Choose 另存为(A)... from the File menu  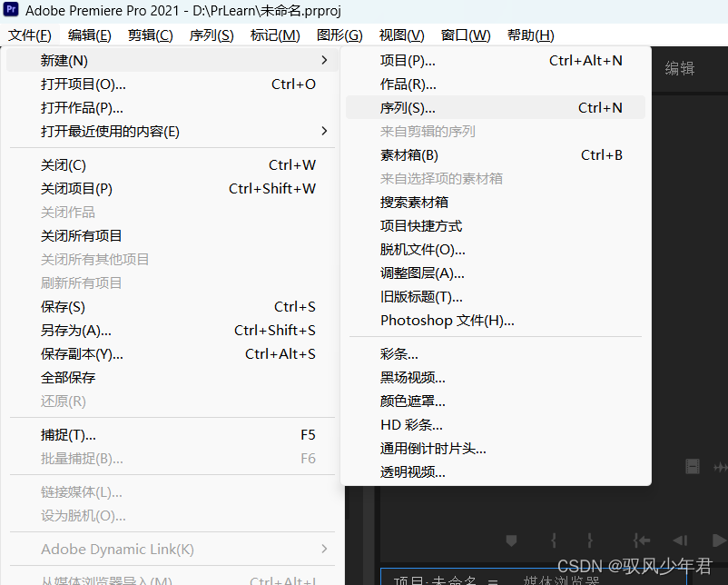click(x=172, y=331)
